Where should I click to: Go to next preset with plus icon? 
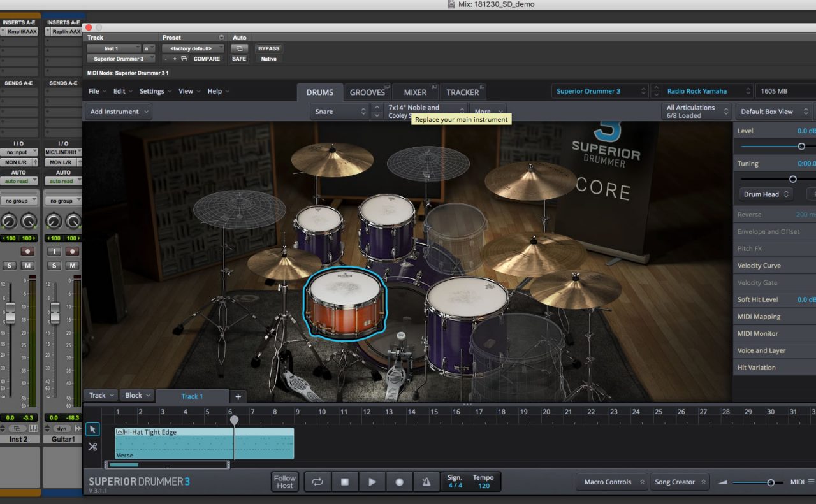175,59
